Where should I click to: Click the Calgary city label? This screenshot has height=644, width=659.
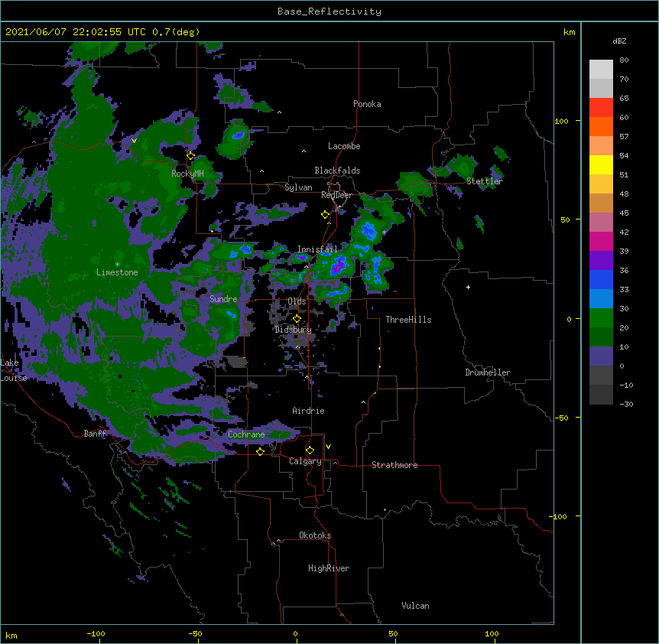305,461
